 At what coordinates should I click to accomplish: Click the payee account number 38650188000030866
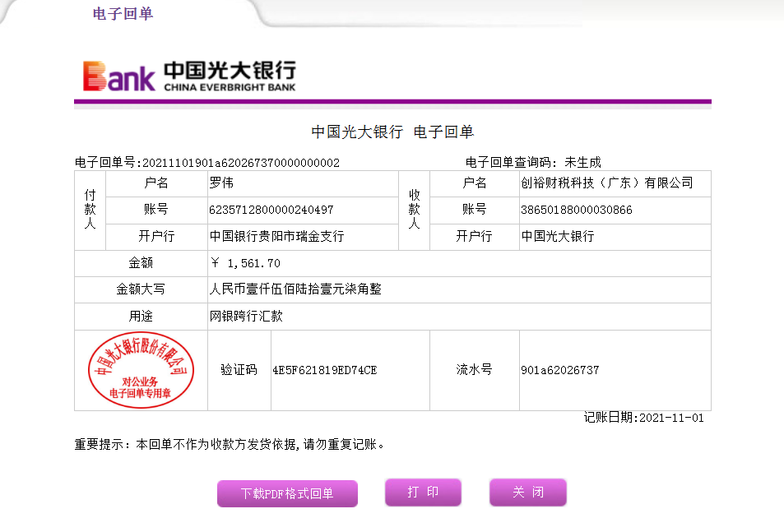coord(576,210)
